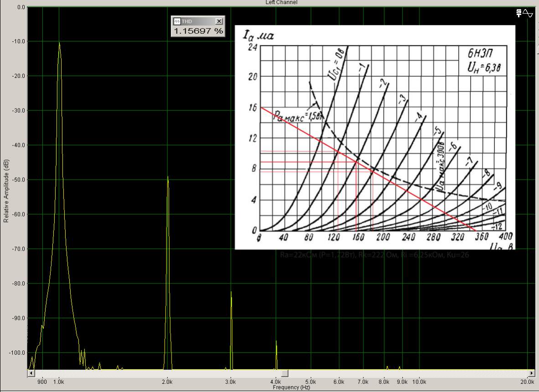Image resolution: width=539 pixels, height=392 pixels.
Task: Click the sine wave icon in top-right corner
Action: pos(528,13)
